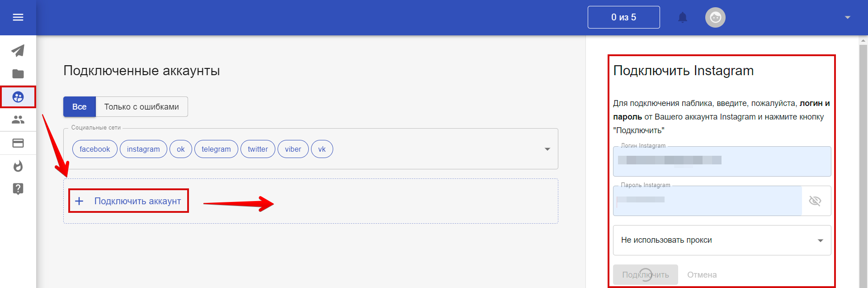Click the user avatar icon
This screenshot has height=288, width=868.
click(x=715, y=17)
